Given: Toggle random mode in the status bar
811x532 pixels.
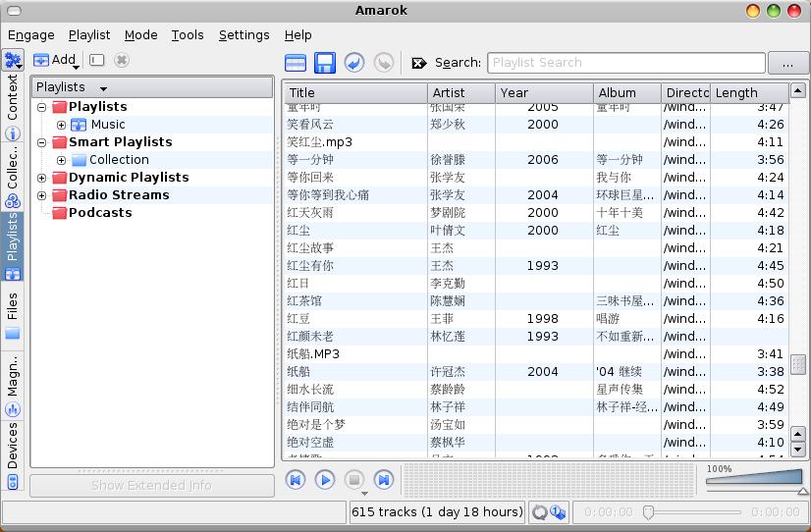Looking at the screenshot, I should tap(558, 512).
